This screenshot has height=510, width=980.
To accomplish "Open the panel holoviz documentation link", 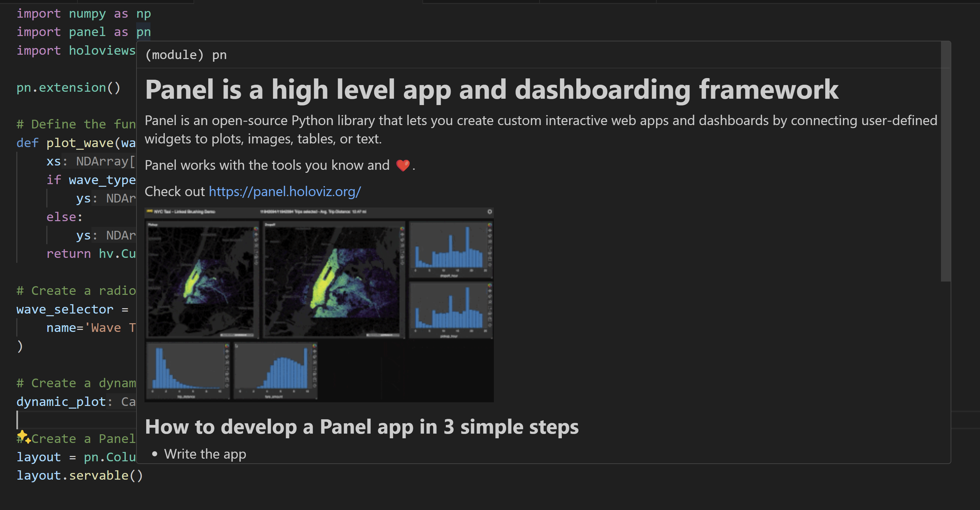I will click(x=285, y=191).
